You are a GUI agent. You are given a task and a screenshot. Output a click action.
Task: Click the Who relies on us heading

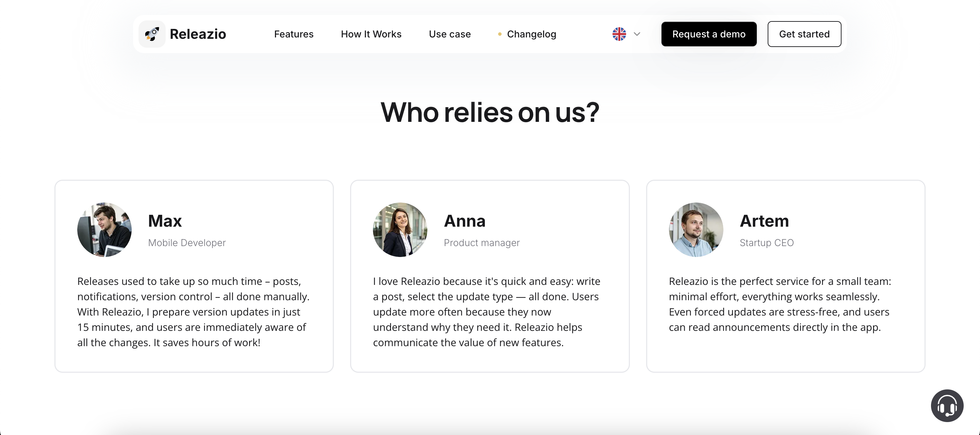490,112
